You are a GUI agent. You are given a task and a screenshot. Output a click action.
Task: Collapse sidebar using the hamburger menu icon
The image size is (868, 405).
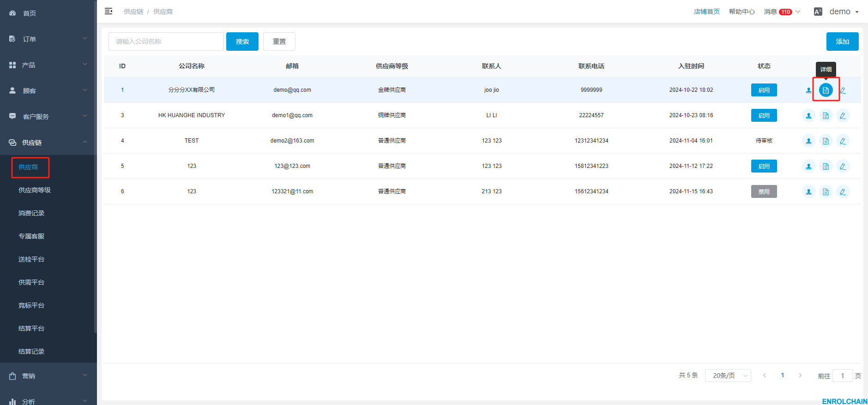tap(108, 11)
